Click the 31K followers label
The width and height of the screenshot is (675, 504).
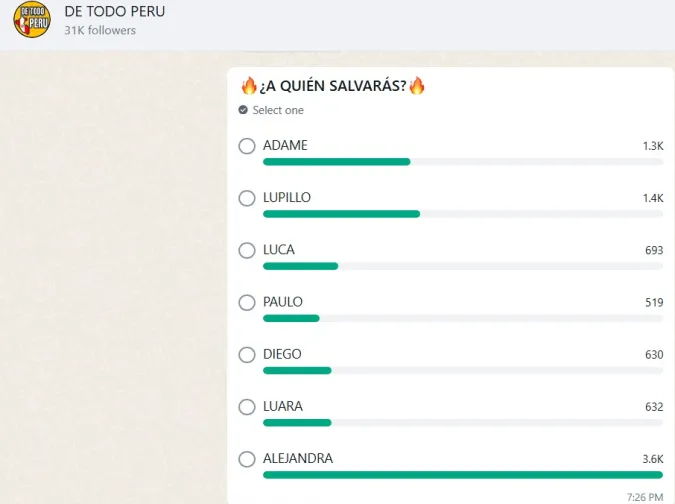click(100, 30)
